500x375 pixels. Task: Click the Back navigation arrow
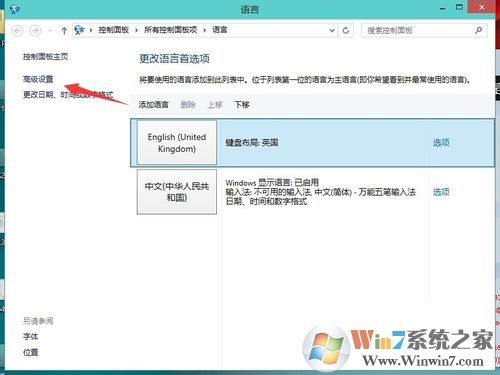coord(17,31)
